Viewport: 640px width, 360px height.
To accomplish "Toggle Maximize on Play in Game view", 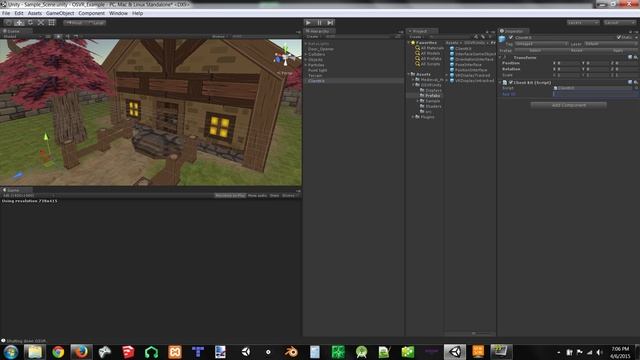I will 230,196.
